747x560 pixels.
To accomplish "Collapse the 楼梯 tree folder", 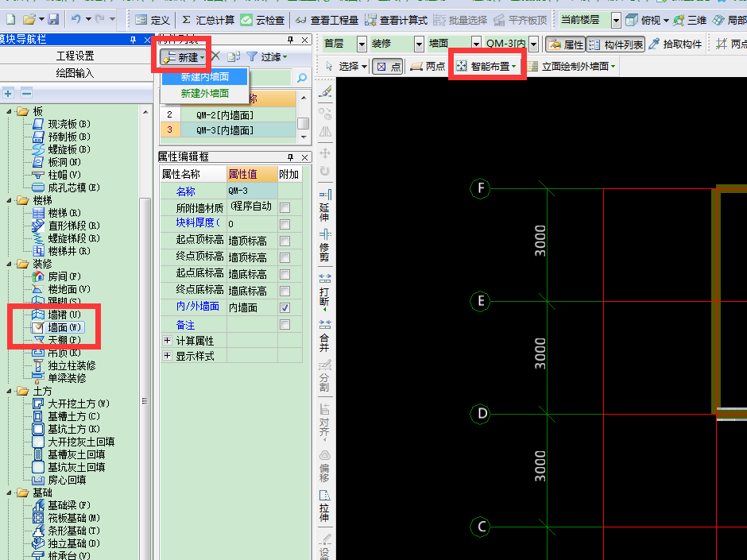I will click(x=9, y=200).
